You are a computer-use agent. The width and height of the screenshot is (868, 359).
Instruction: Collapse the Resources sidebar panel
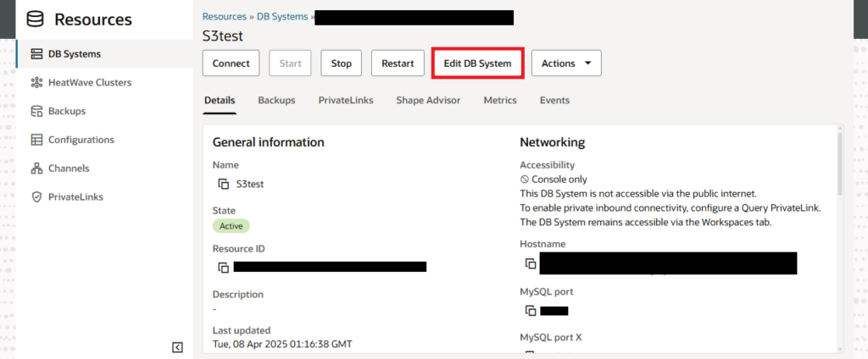[177, 347]
